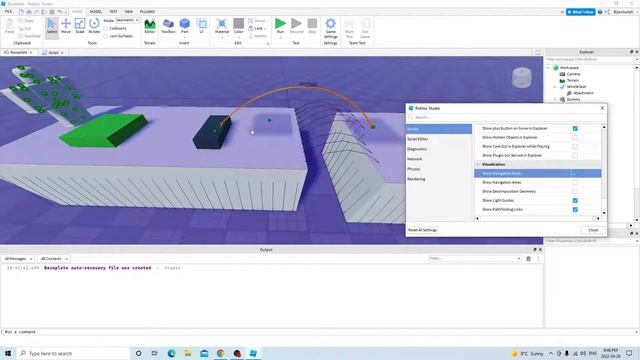Enable Show Hidden Objects in Explorer
Image resolution: width=640 pixels, height=360 pixels.
[x=575, y=138]
